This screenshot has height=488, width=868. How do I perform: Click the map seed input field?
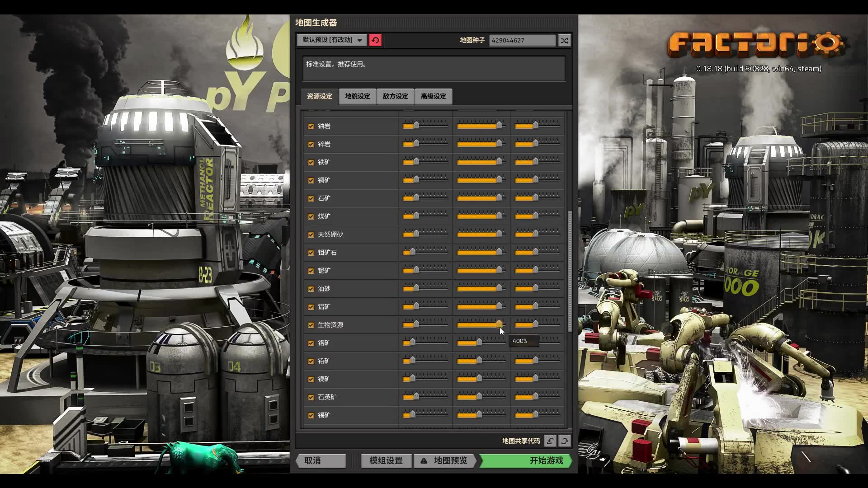522,40
